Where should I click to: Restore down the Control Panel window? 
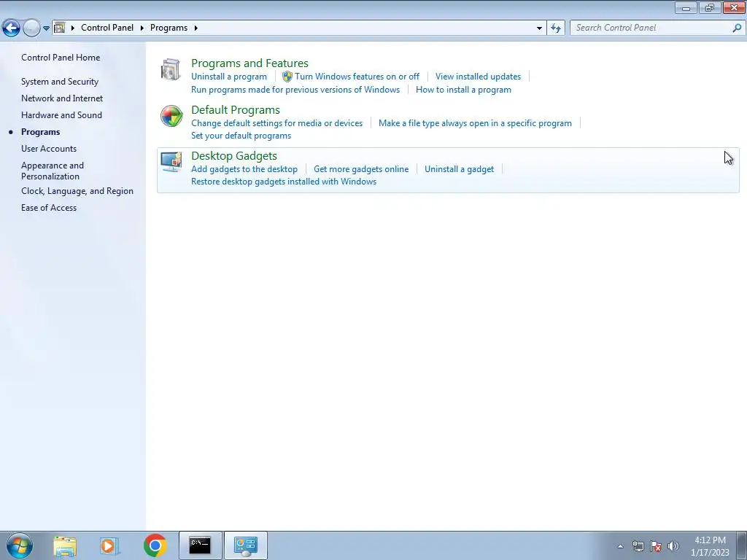pyautogui.click(x=710, y=7)
